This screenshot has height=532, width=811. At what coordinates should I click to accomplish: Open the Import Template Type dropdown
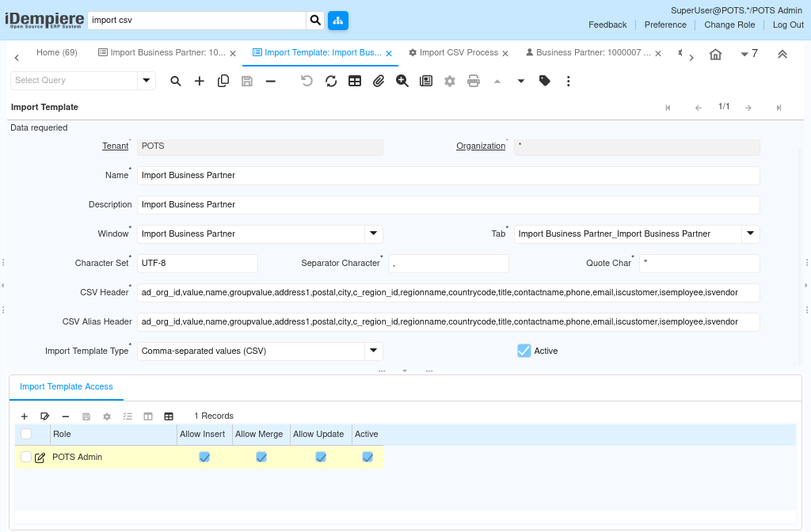coord(374,351)
